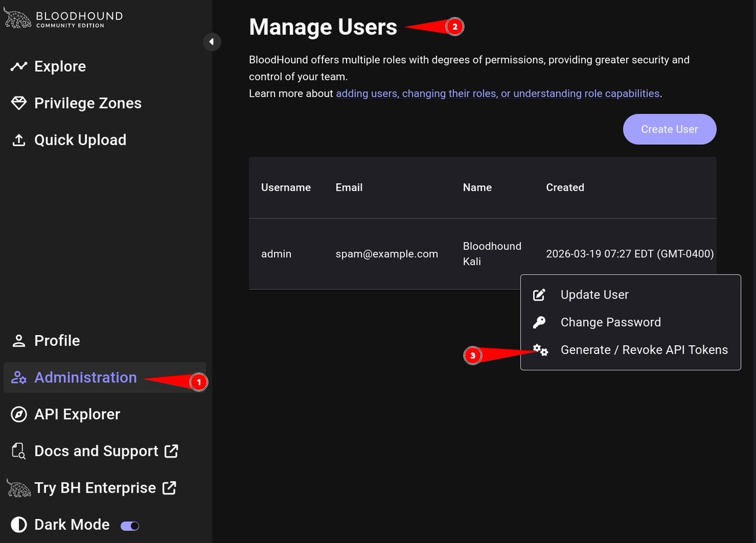Open the adding users and roles documentation link
Image resolution: width=756 pixels, height=543 pixels.
coord(498,93)
